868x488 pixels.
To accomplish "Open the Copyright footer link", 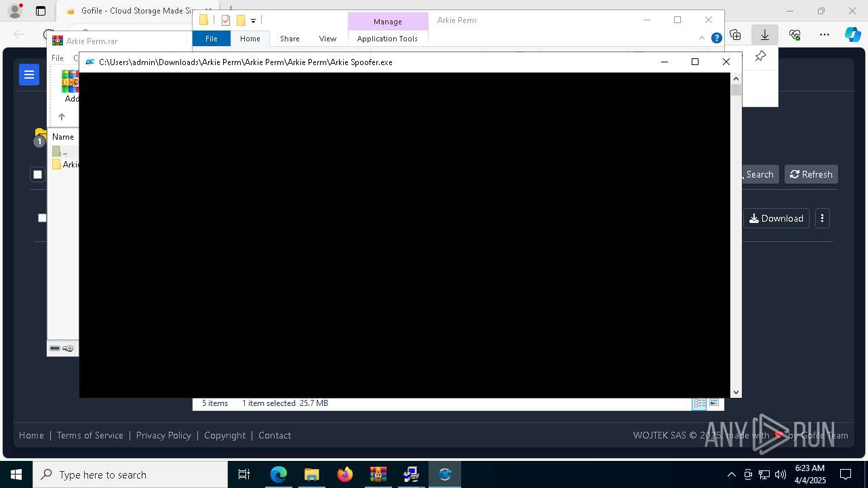I will pos(225,435).
